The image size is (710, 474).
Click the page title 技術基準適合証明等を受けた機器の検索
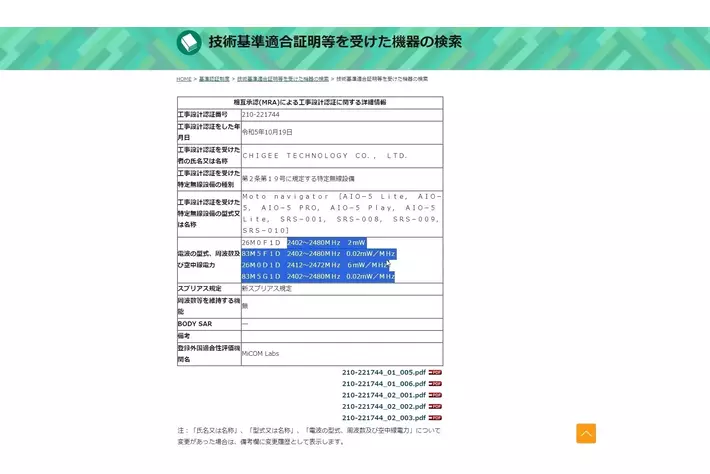click(335, 42)
